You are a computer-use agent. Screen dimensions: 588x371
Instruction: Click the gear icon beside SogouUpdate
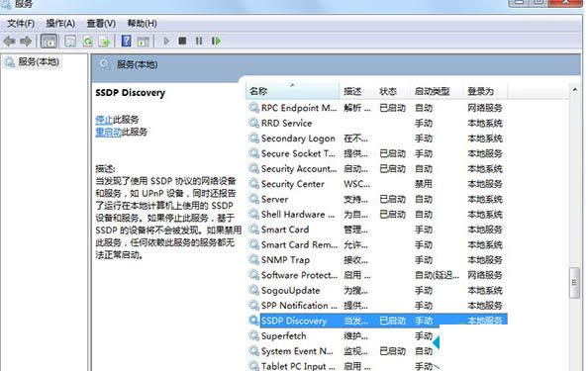pyautogui.click(x=253, y=290)
